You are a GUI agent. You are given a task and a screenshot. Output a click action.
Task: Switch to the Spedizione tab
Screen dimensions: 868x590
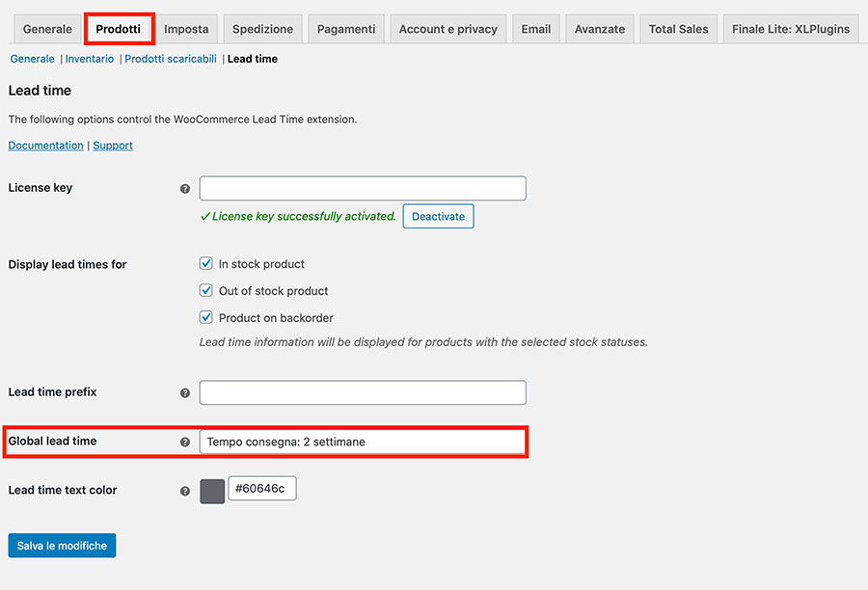coord(262,29)
